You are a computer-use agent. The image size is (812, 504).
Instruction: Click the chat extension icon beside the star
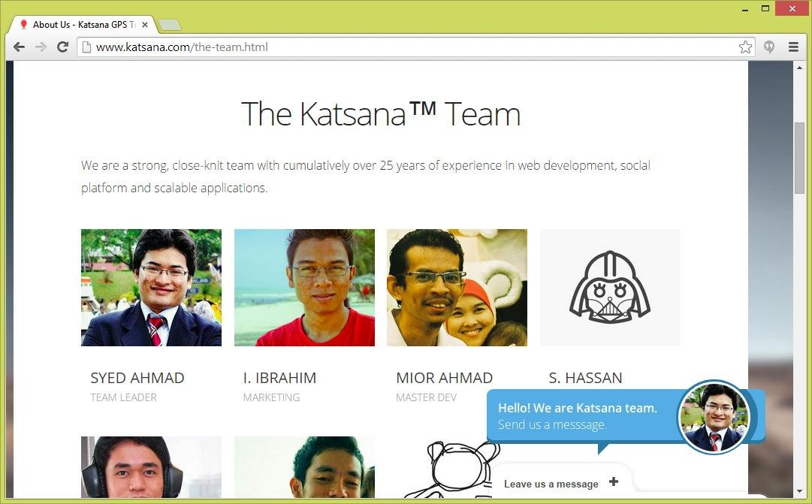[x=769, y=47]
